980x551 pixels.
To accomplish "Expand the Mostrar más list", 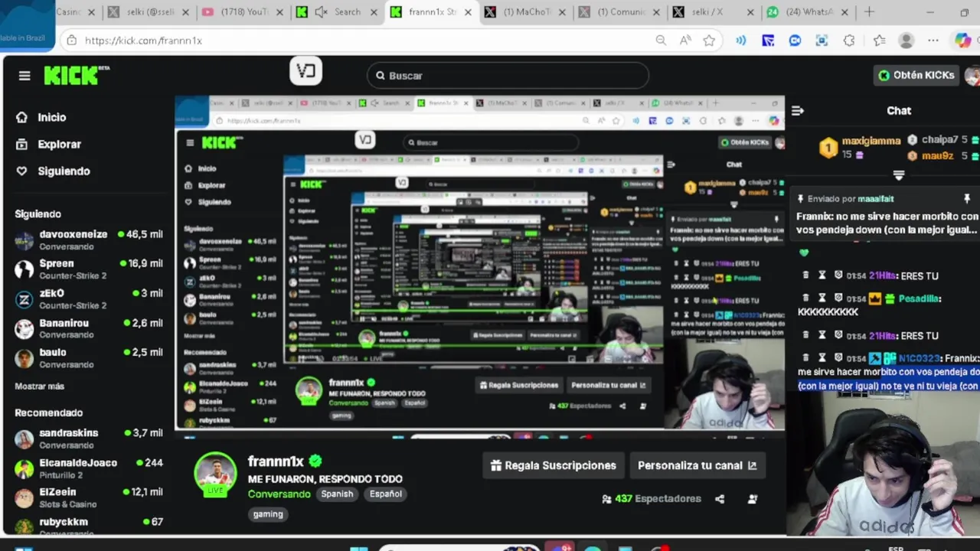I will pos(40,386).
